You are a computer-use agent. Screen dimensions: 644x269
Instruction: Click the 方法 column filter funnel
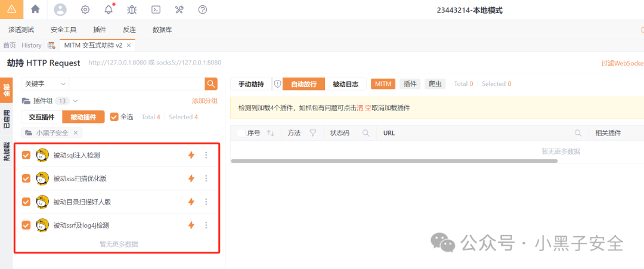click(x=313, y=133)
